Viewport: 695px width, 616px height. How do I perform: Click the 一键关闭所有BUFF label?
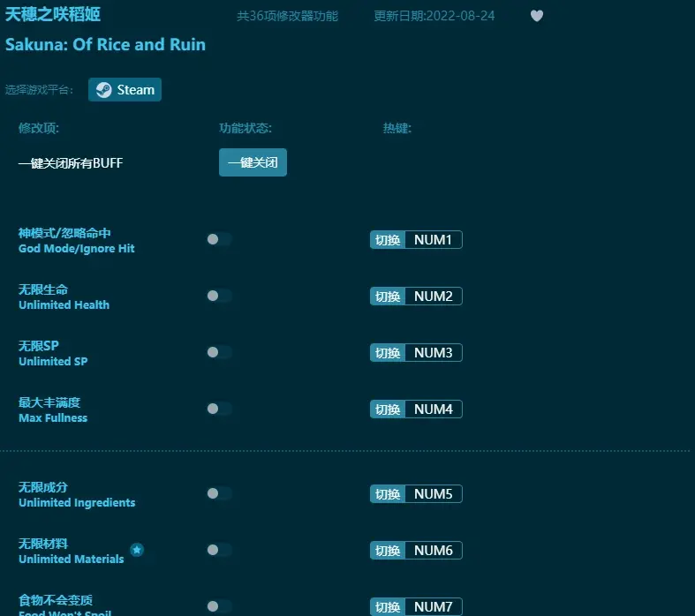click(x=71, y=163)
